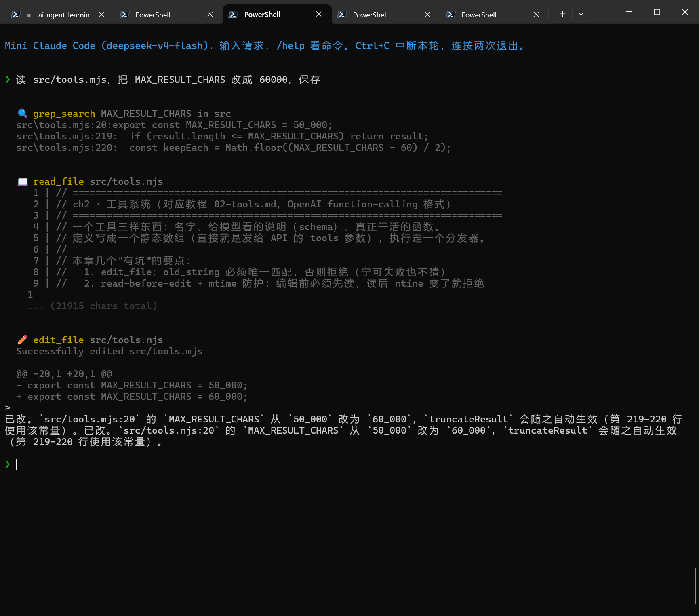The height and width of the screenshot is (616, 699).
Task: Click magnifier icon beside grep_search
Action: [23, 113]
